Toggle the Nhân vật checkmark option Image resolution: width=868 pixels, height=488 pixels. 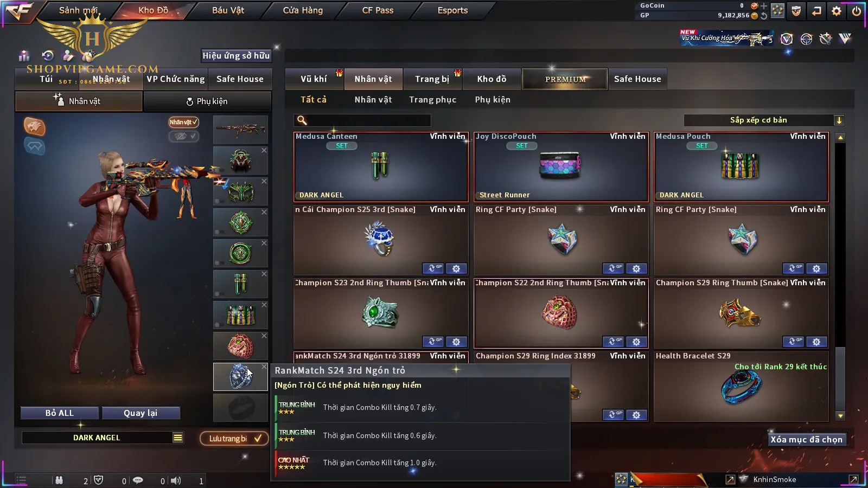[183, 122]
